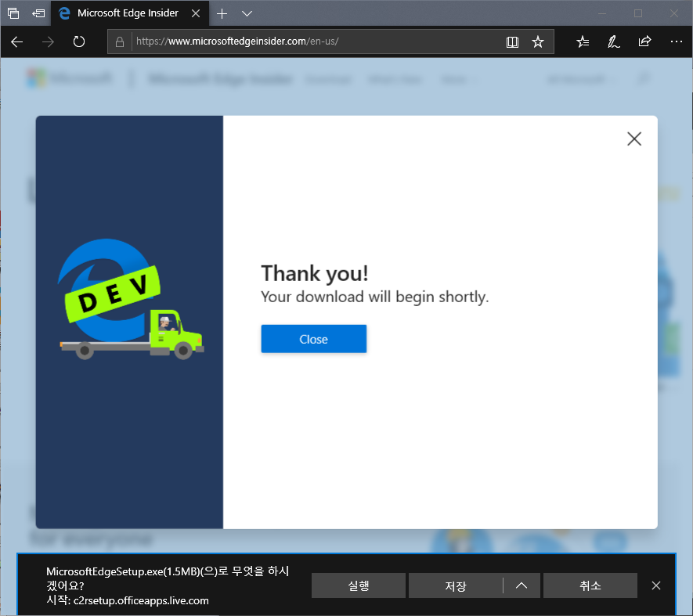The height and width of the screenshot is (616, 693).
Task: Open reading view from address bar
Action: [x=512, y=42]
